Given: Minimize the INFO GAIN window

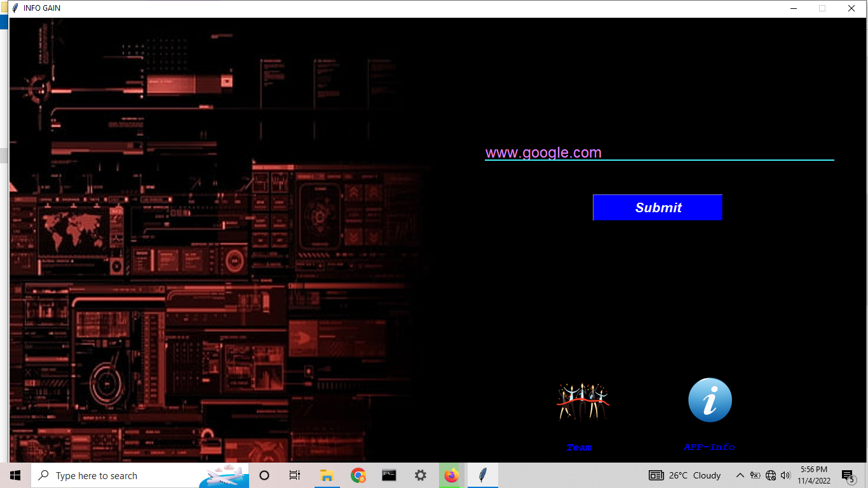Looking at the screenshot, I should coord(794,8).
